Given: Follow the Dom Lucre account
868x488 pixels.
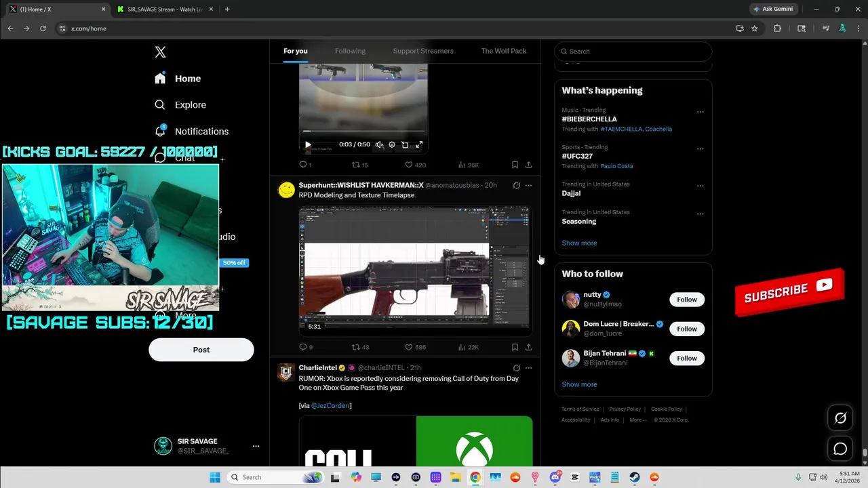Looking at the screenshot, I should pyautogui.click(x=687, y=329).
